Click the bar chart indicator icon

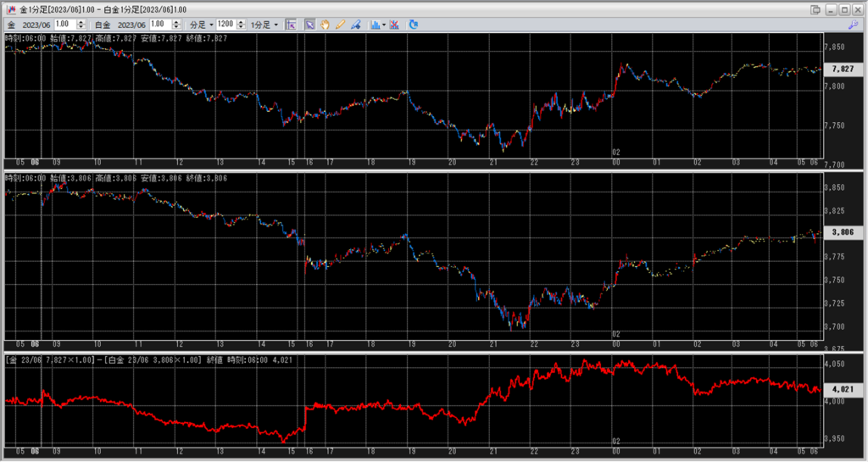(375, 25)
